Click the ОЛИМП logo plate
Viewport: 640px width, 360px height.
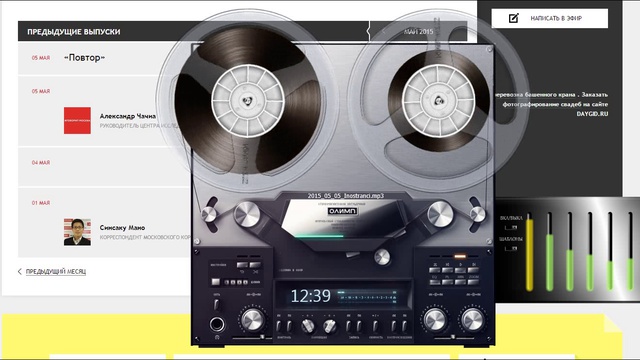[x=343, y=211]
